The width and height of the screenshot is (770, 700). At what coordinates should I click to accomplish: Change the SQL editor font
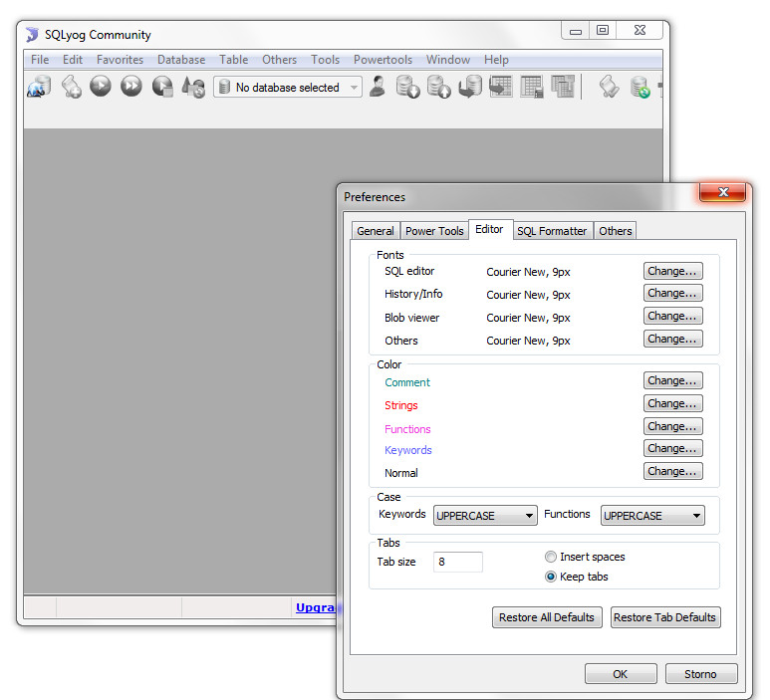672,271
